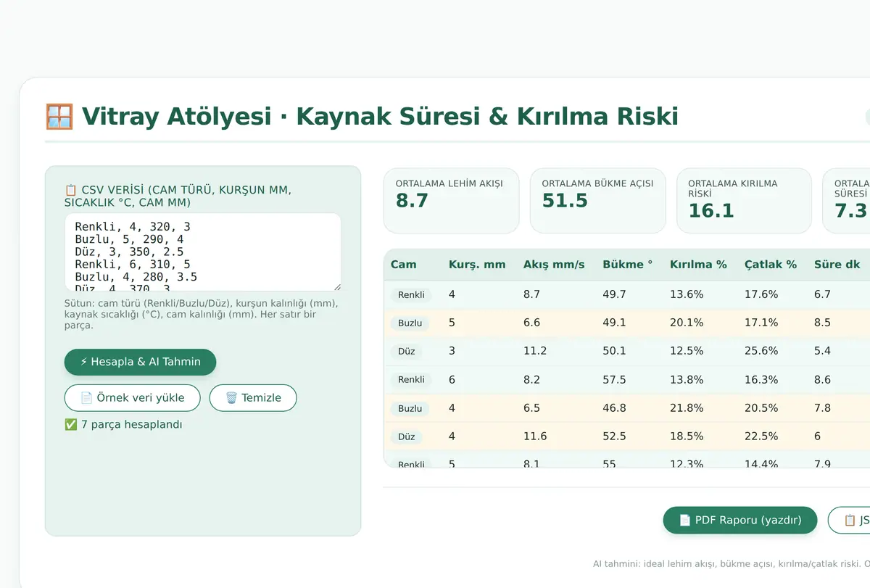Select the Kurş. mm column header
The image size is (870, 588).
point(477,265)
